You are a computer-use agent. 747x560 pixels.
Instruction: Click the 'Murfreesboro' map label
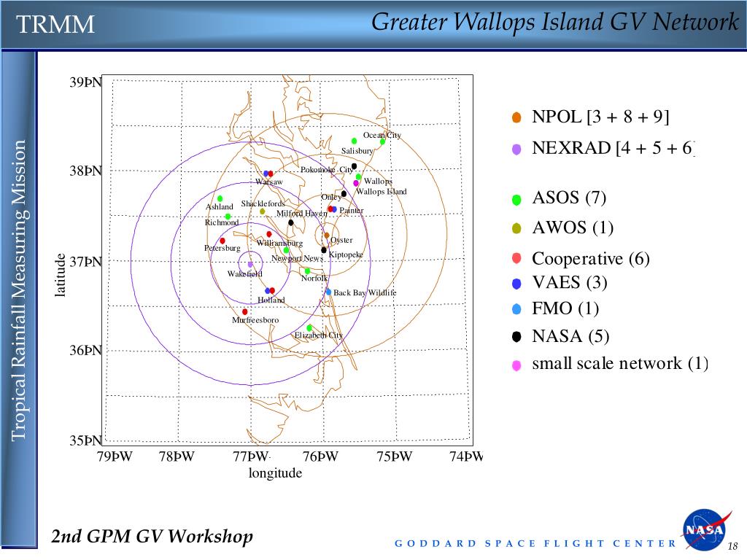coord(255,320)
